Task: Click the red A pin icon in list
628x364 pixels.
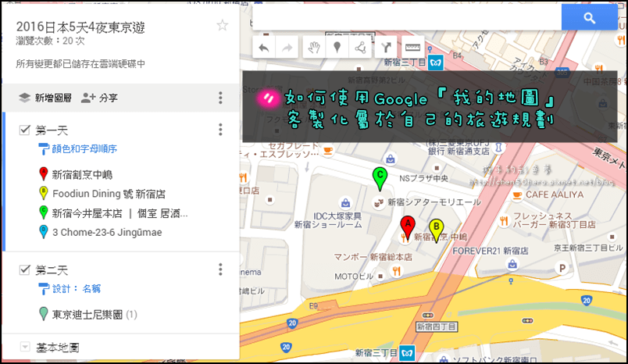Action: [43, 173]
